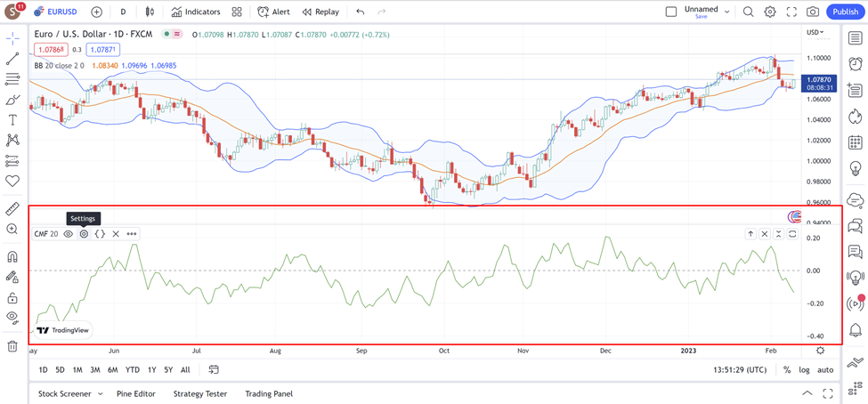Image resolution: width=868 pixels, height=404 pixels.
Task: Change the D time interval
Action: coord(123,12)
